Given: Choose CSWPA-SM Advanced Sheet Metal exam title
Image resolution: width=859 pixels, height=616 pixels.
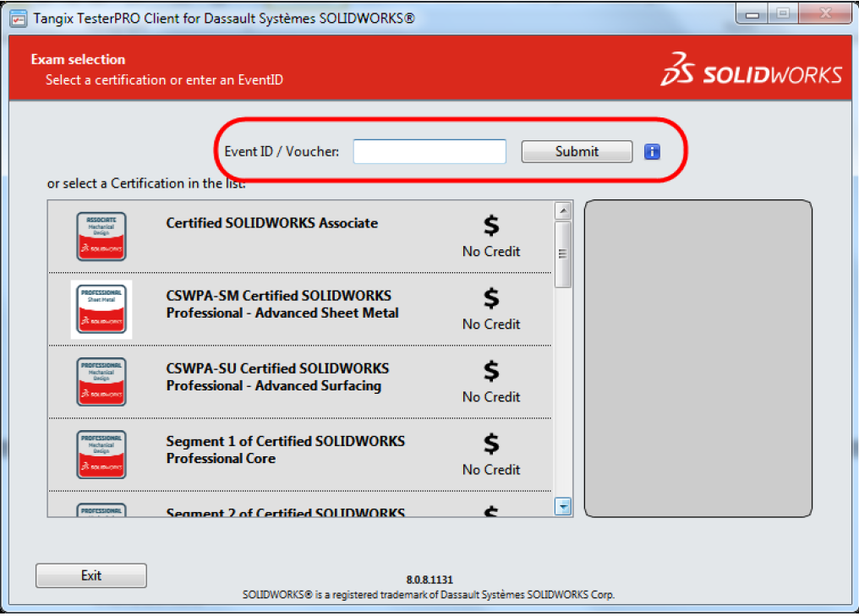Looking at the screenshot, I should tap(282, 304).
